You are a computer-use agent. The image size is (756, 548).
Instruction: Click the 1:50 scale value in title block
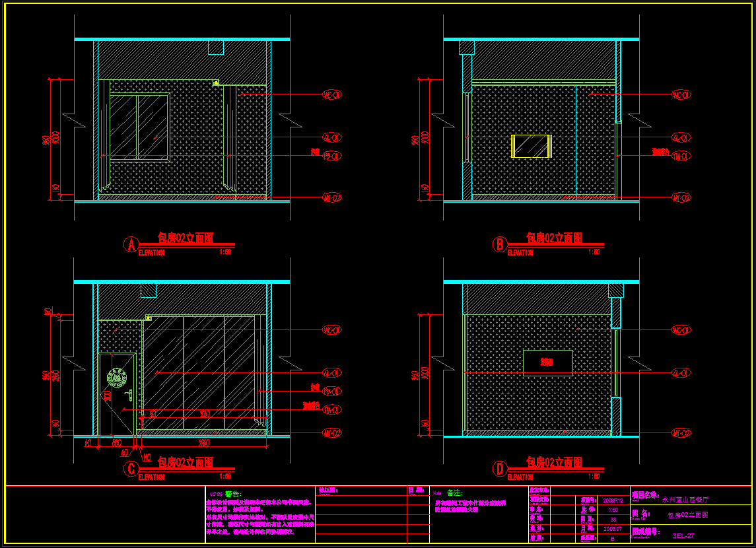612,510
